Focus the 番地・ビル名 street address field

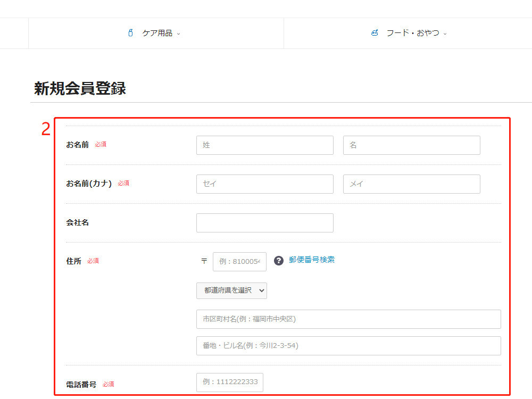pos(348,346)
